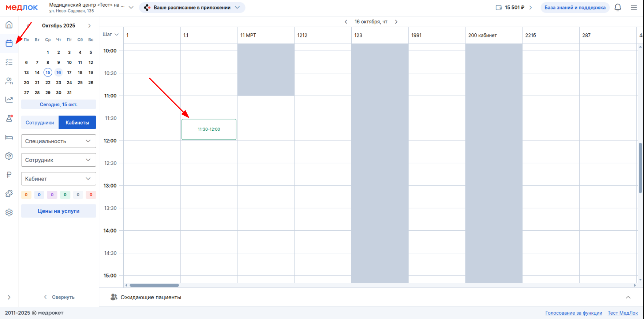Expand the Сотрудник dropdown
644x319 pixels.
(x=59, y=160)
